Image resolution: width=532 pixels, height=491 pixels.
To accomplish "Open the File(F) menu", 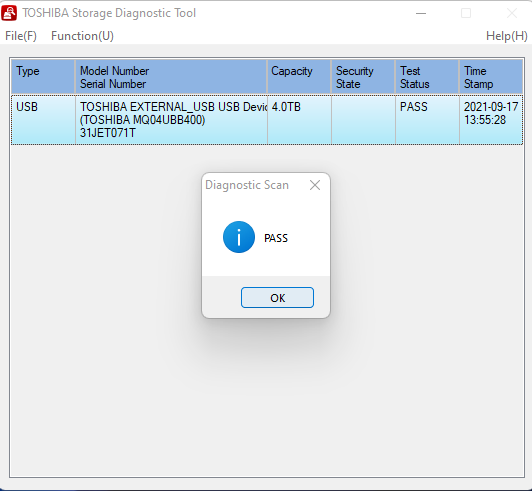I will click(x=21, y=36).
